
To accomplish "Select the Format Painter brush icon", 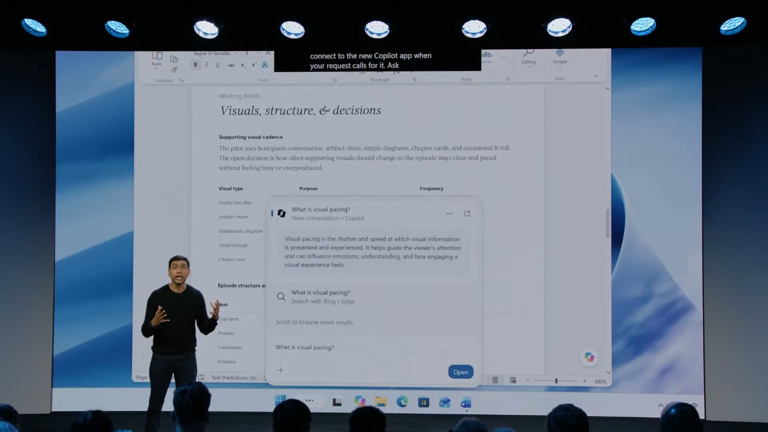I will pos(174,70).
